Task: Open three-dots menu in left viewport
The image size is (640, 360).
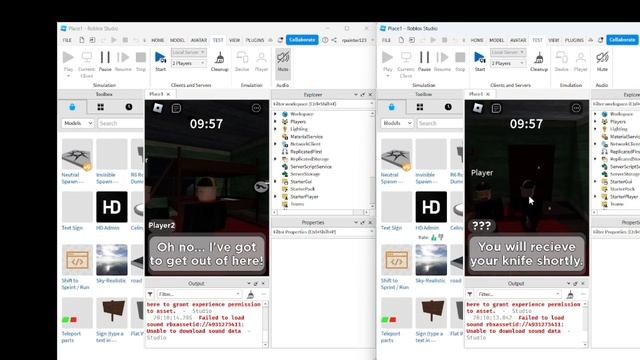Action: pos(256,108)
